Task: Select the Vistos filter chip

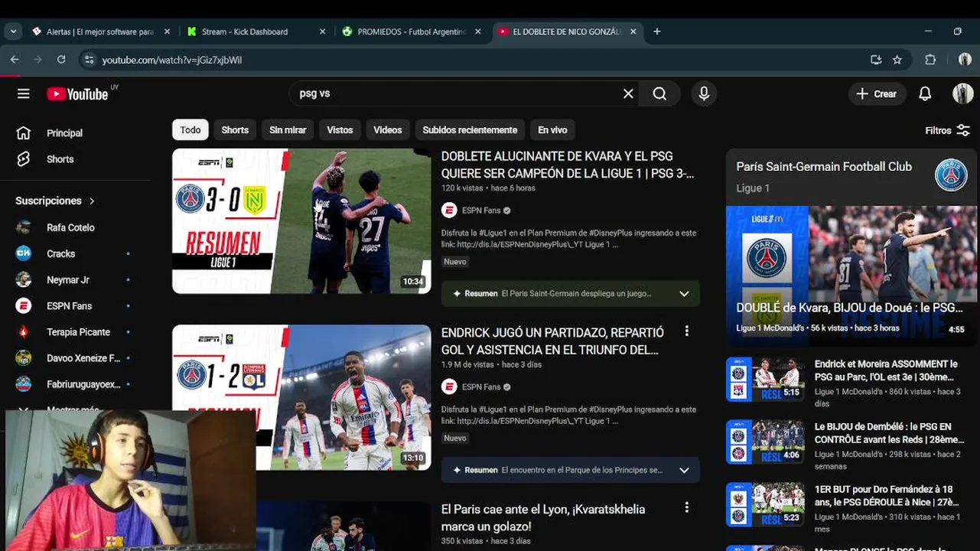Action: coord(340,130)
